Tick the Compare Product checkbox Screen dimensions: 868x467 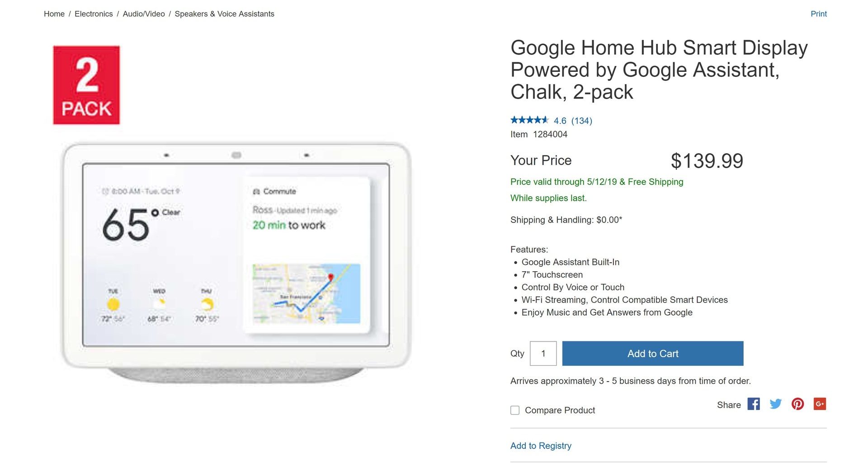click(x=515, y=410)
